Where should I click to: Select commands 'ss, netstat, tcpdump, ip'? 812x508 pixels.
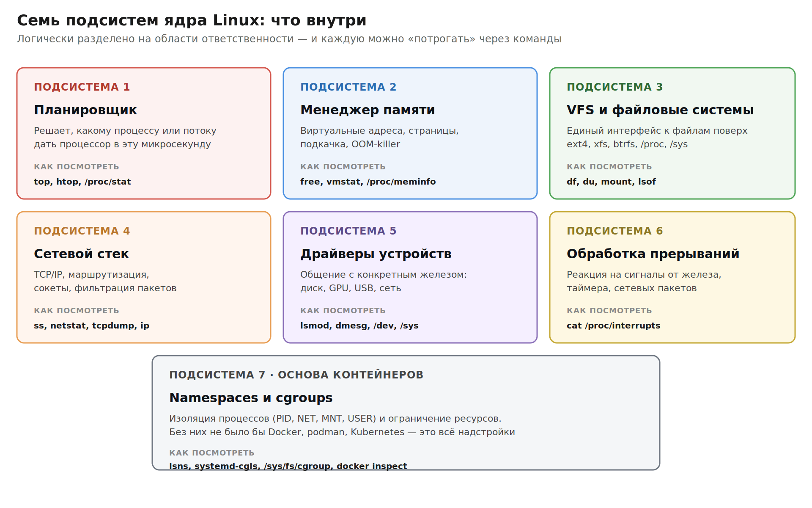(x=91, y=326)
